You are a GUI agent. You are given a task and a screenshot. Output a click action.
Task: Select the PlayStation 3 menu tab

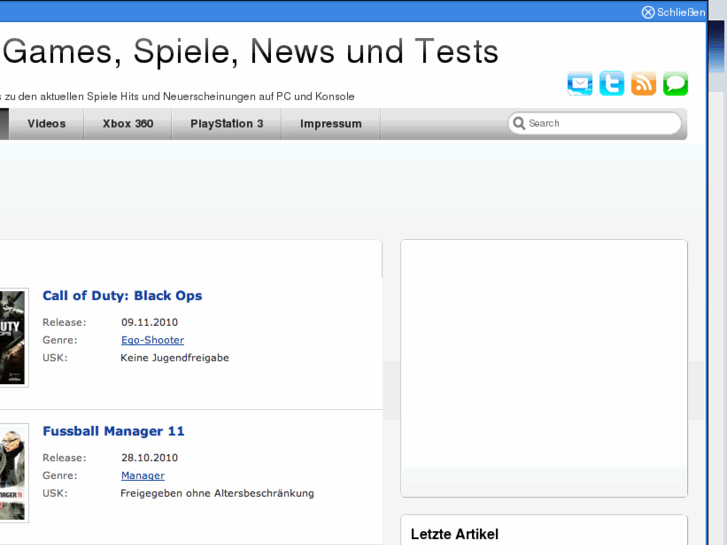point(227,124)
